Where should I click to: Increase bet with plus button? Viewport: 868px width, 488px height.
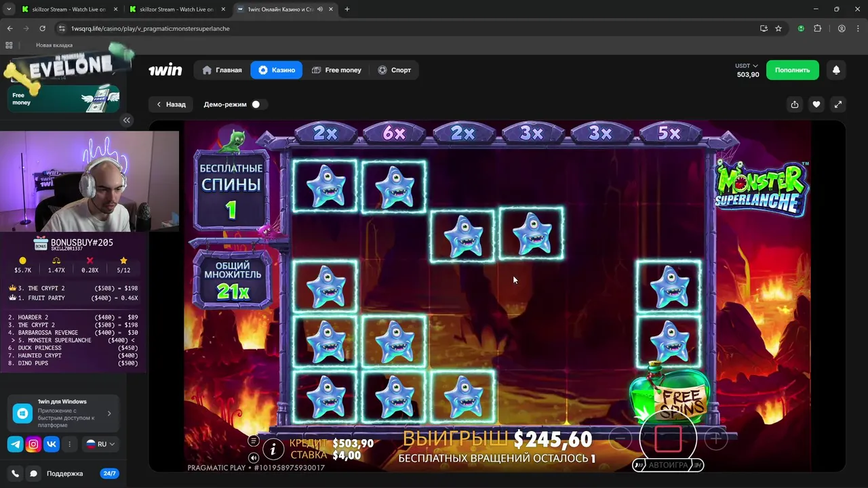715,439
